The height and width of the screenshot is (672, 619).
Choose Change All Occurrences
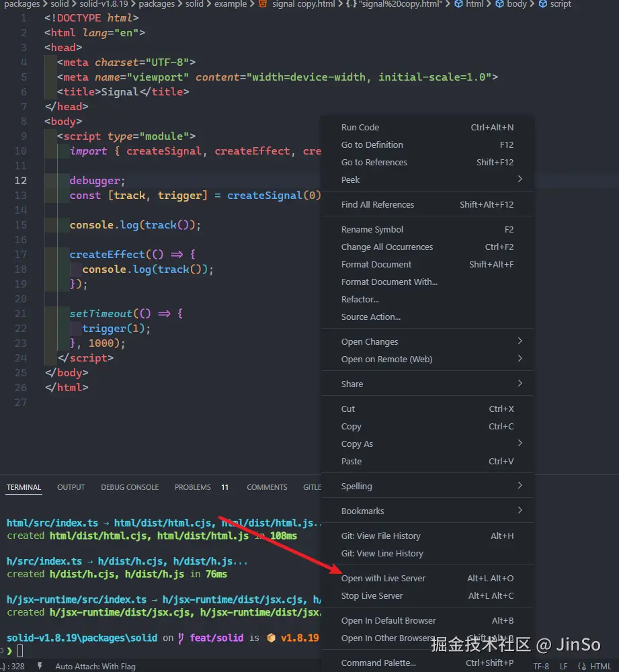tap(427, 247)
